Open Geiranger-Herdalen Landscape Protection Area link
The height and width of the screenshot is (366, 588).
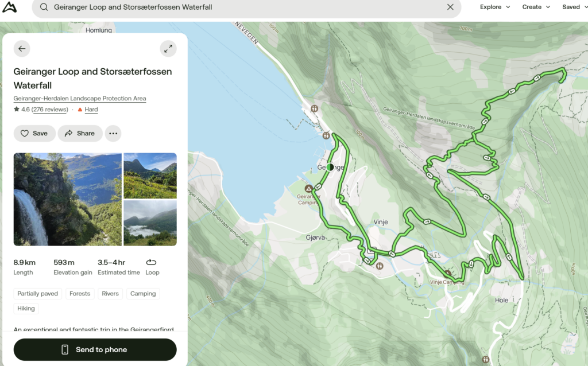(x=79, y=99)
